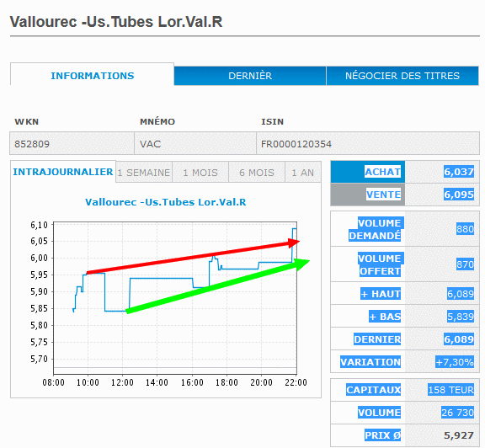Switch to the DERNIÈR tab

tap(250, 76)
